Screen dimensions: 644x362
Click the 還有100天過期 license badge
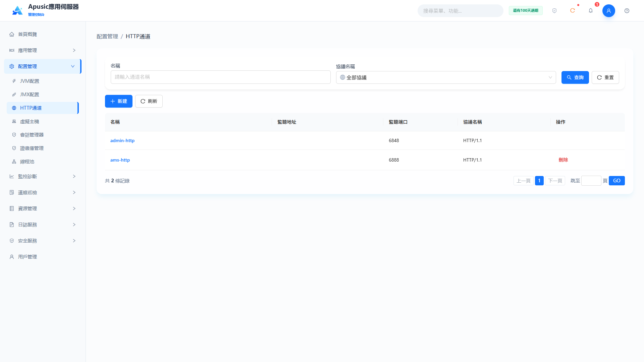(x=526, y=11)
